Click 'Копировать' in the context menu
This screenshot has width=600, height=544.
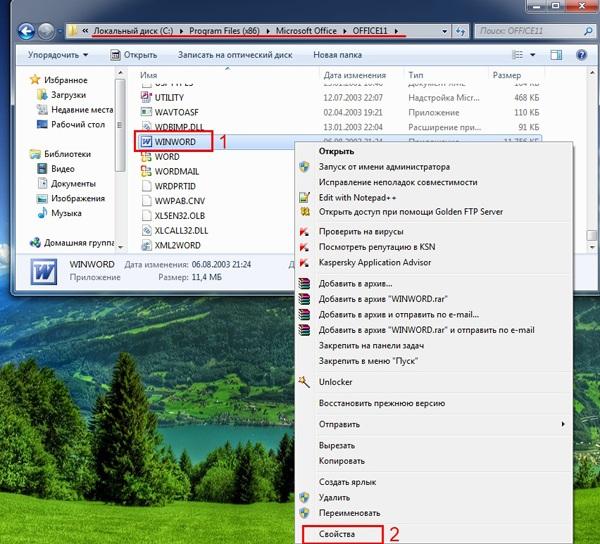tap(342, 461)
